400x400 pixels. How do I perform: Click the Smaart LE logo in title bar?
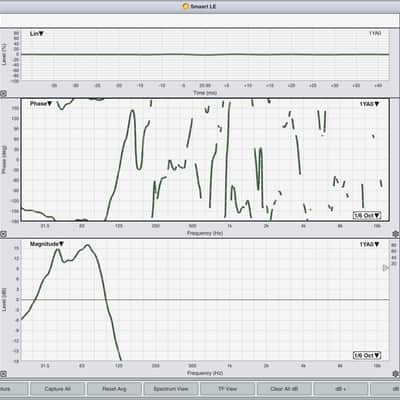tap(186, 6)
